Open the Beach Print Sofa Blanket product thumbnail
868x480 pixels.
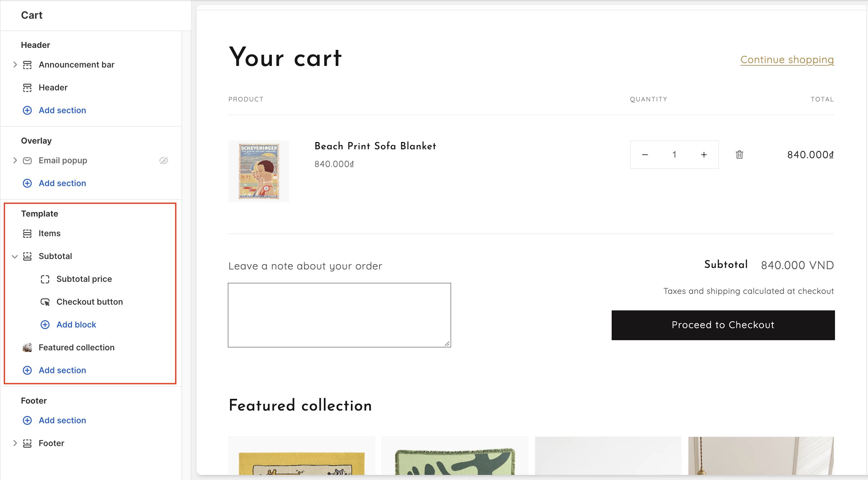pos(259,171)
